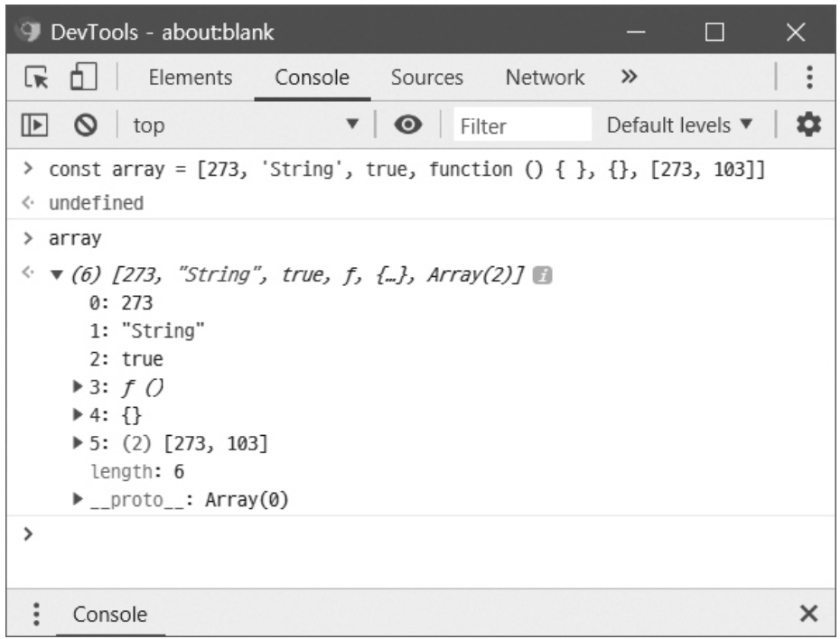Expand the __proto__ Array(0) entry
The image size is (840, 639).
pyautogui.click(x=79, y=499)
